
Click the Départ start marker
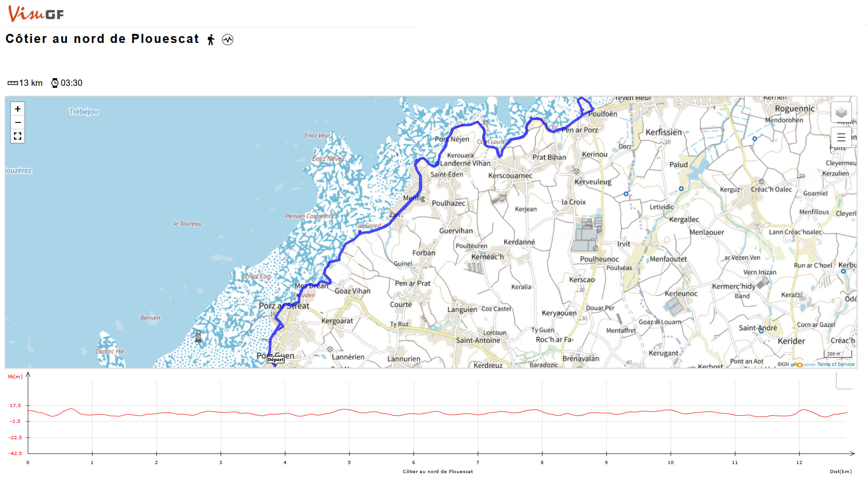pyautogui.click(x=275, y=360)
